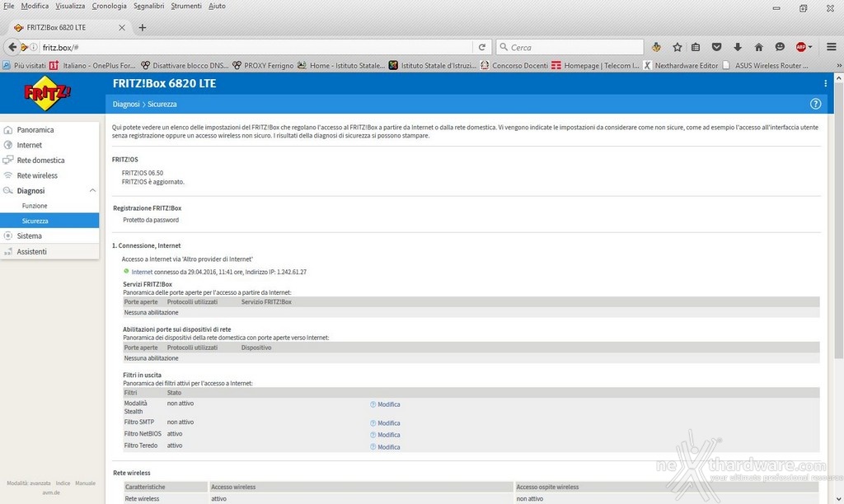Image resolution: width=844 pixels, height=504 pixels.
Task: Click the Cerca search field
Action: point(570,47)
